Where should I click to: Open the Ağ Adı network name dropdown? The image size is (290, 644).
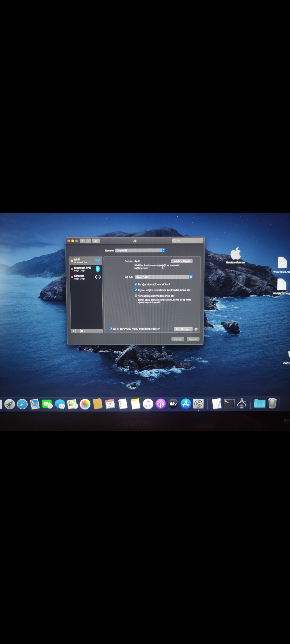(164, 277)
